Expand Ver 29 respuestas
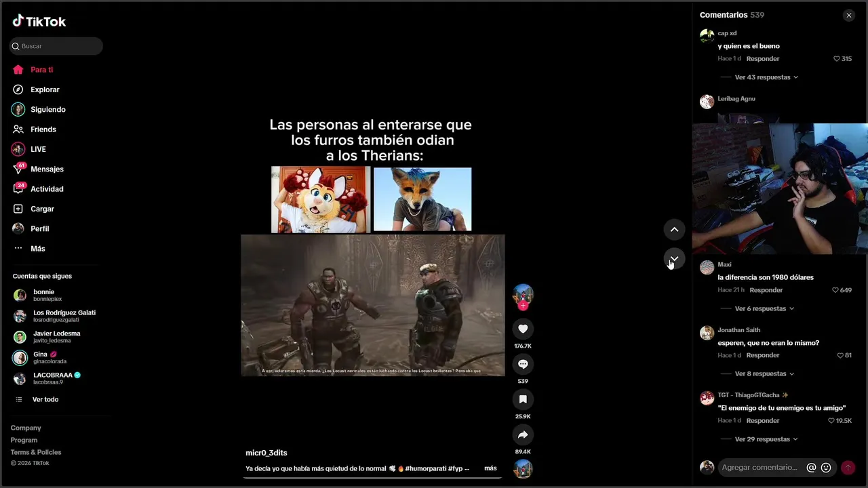 tap(766, 439)
